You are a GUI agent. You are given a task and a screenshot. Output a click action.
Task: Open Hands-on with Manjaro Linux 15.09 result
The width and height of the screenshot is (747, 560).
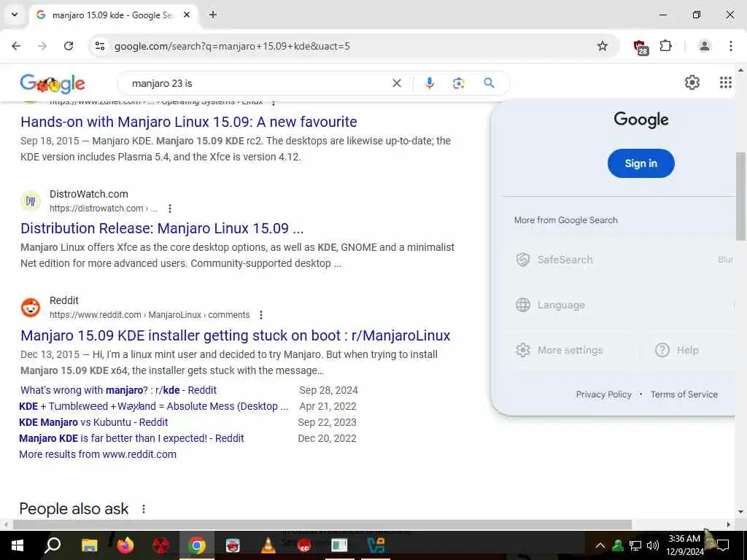pyautogui.click(x=189, y=122)
